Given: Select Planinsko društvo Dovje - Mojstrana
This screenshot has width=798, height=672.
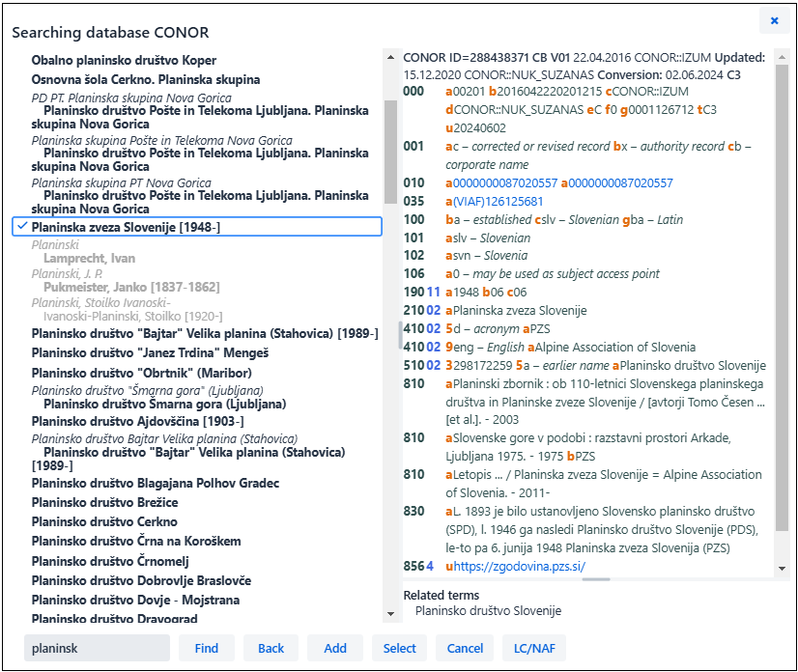Looking at the screenshot, I should [135, 600].
